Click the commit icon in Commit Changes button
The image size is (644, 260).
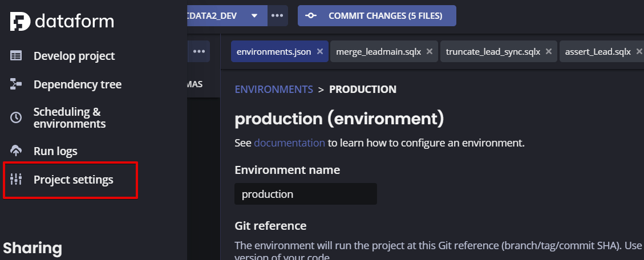tap(311, 16)
